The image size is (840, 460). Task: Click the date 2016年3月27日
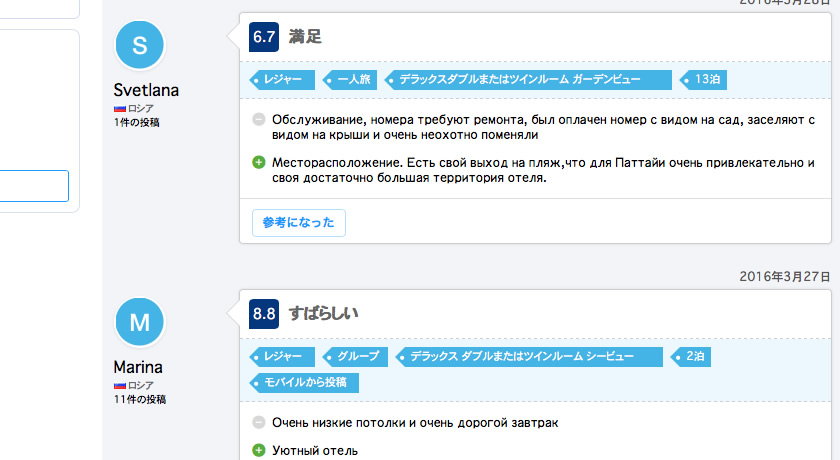tap(785, 276)
